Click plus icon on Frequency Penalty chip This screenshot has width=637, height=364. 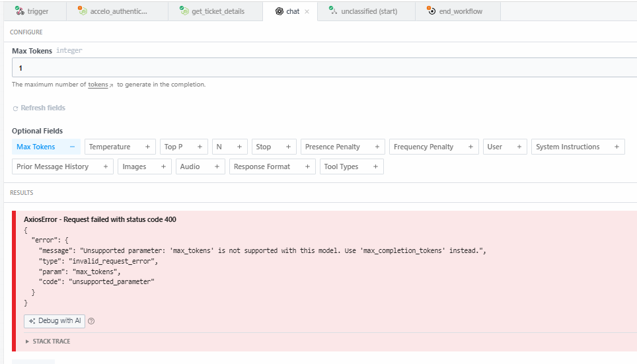(x=470, y=147)
